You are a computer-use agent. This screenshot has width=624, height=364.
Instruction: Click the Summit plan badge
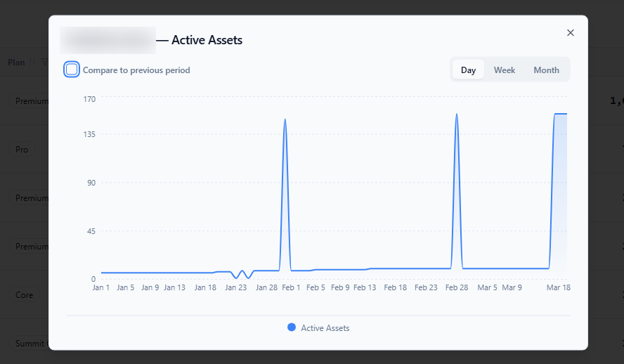[x=29, y=344]
